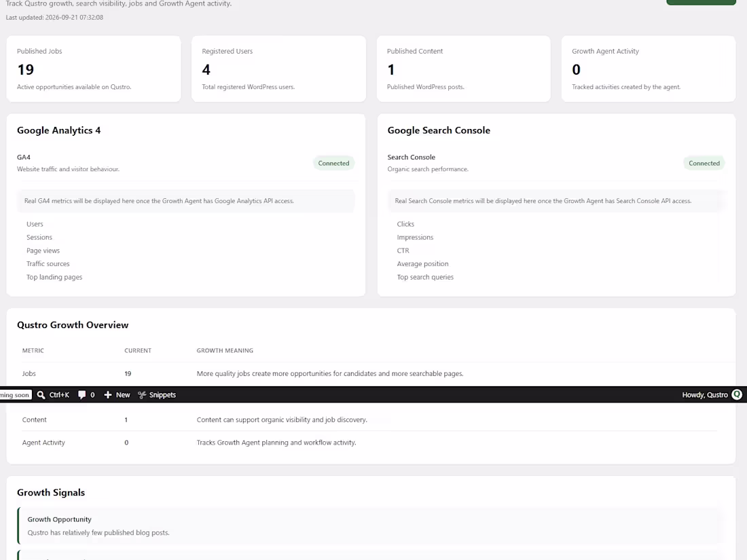Click the Traffic sources item
This screenshot has width=747, height=560.
click(48, 264)
